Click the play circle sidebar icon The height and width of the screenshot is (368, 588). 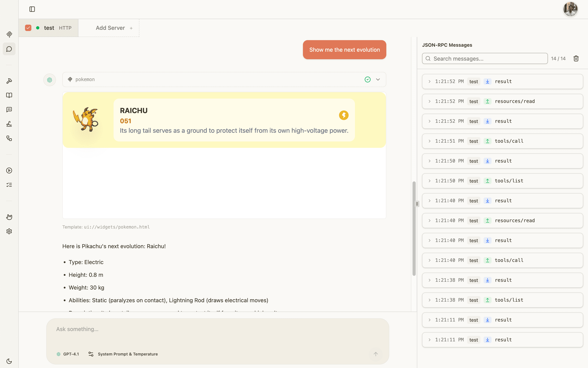click(9, 170)
